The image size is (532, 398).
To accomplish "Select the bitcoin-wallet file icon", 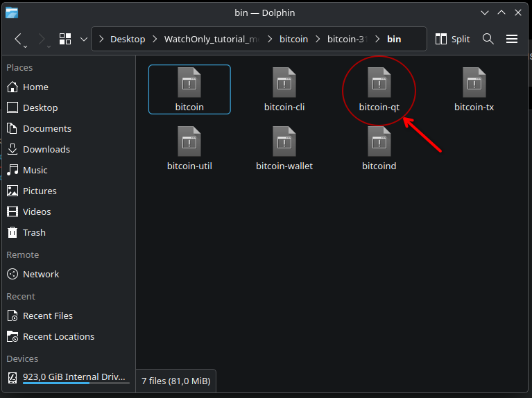I will pyautogui.click(x=284, y=141).
